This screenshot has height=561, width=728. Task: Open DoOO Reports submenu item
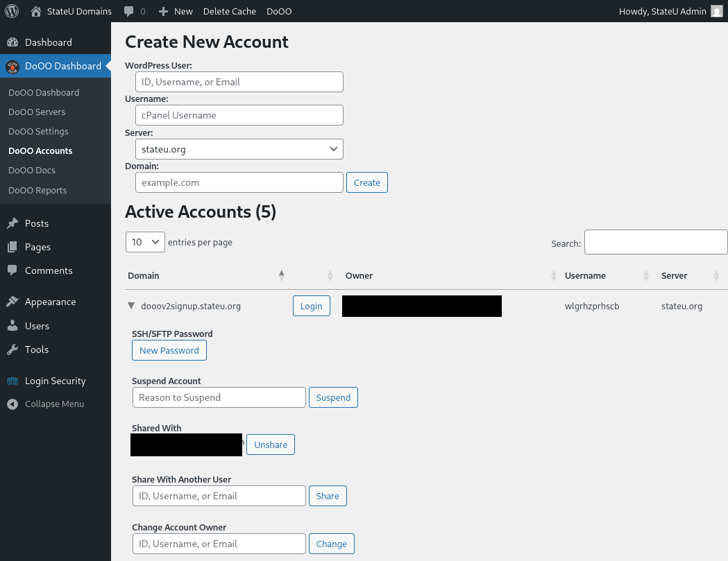(37, 190)
